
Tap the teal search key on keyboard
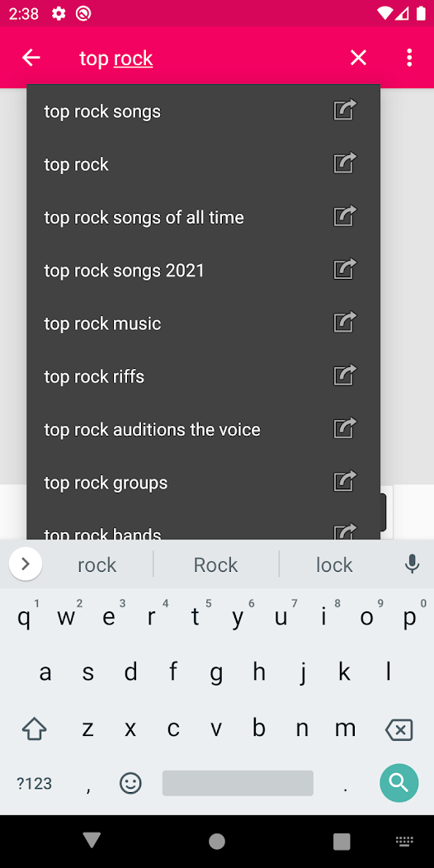(399, 783)
